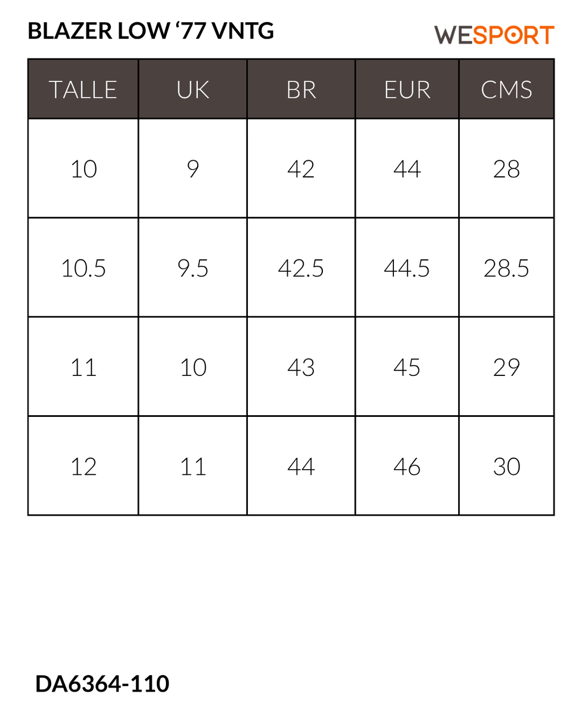Image resolution: width=582 pixels, height=728 pixels.
Task: Click the 29 CMS cell
Action: [x=506, y=367]
